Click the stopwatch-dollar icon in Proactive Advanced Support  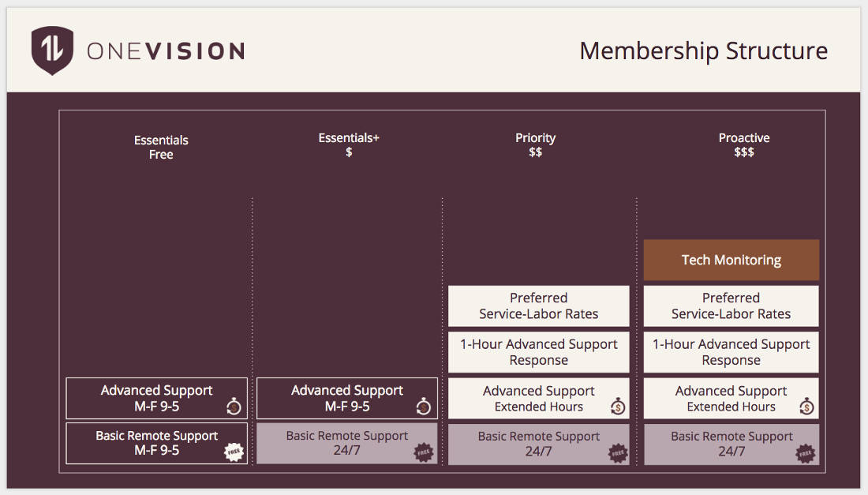(x=806, y=407)
